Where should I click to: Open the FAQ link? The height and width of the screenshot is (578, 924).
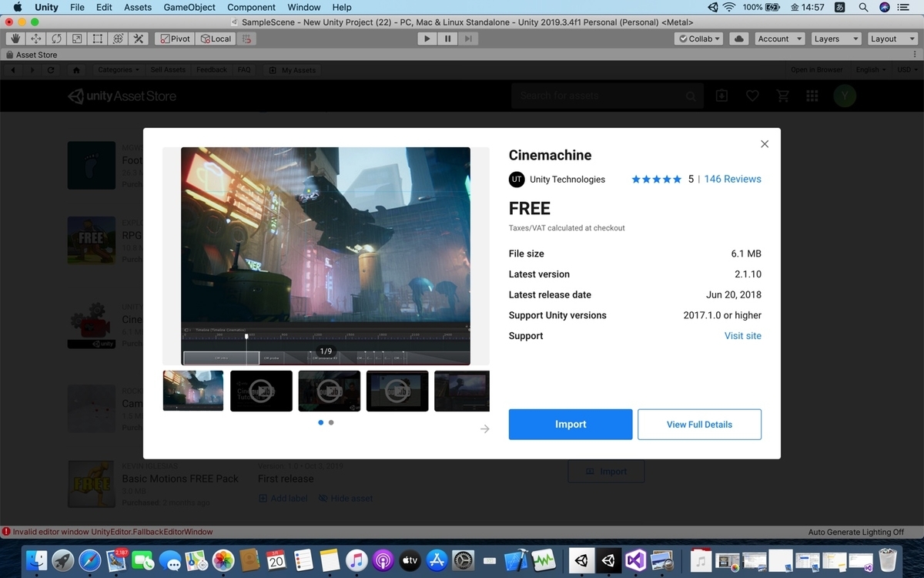(x=244, y=70)
